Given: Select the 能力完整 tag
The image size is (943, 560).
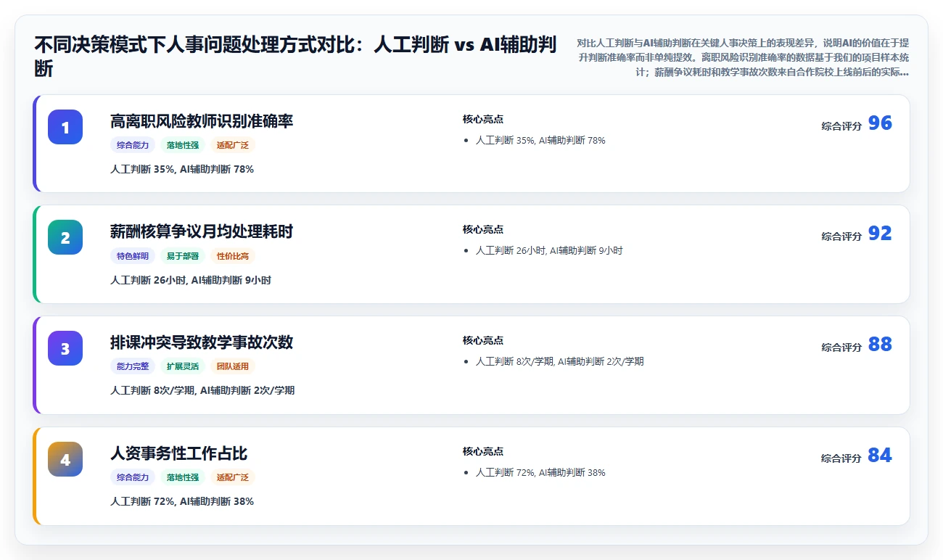Looking at the screenshot, I should [133, 366].
